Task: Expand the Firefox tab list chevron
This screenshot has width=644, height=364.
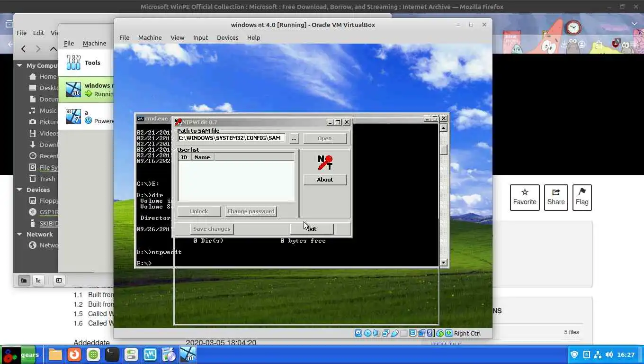Action: click(x=635, y=24)
